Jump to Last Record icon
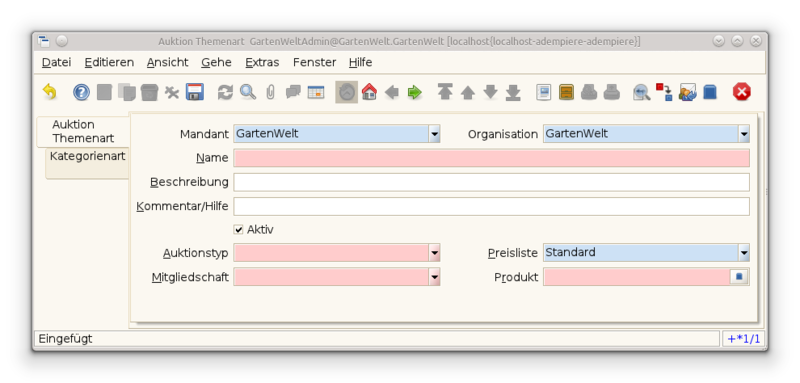Screen dimensions: 800x383 [513, 92]
